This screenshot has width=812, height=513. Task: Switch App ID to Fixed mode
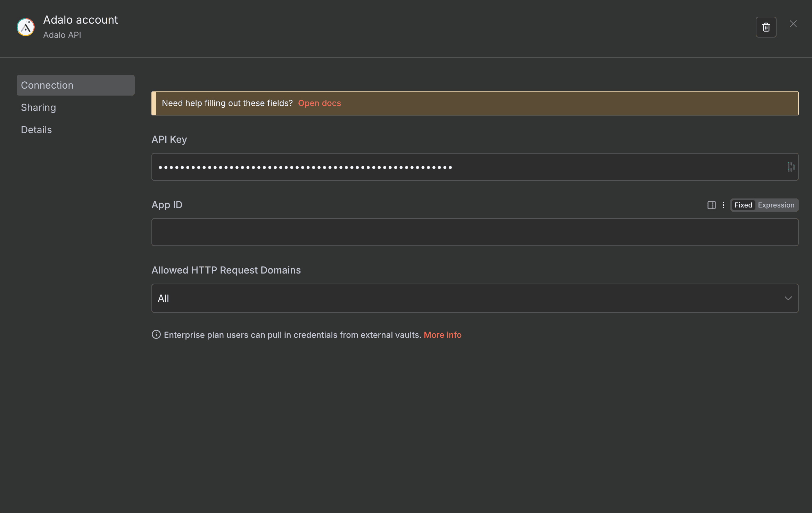pos(743,205)
